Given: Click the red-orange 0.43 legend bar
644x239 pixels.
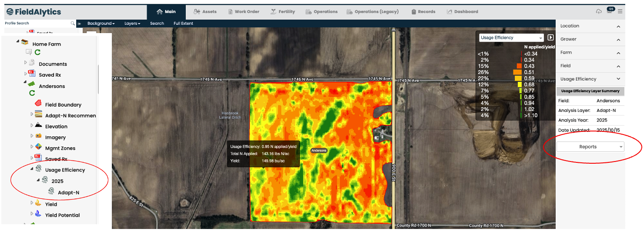Looking at the screenshot, I should pyautogui.click(x=519, y=66).
